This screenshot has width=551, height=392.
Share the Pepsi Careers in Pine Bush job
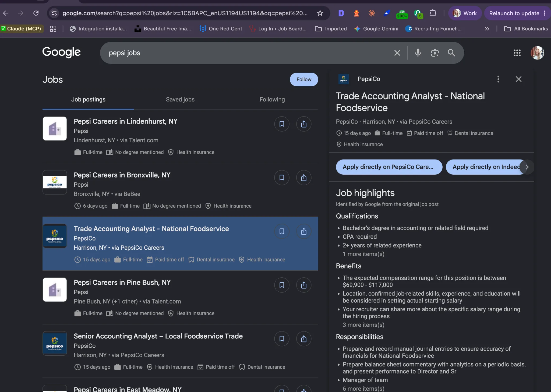coord(304,285)
